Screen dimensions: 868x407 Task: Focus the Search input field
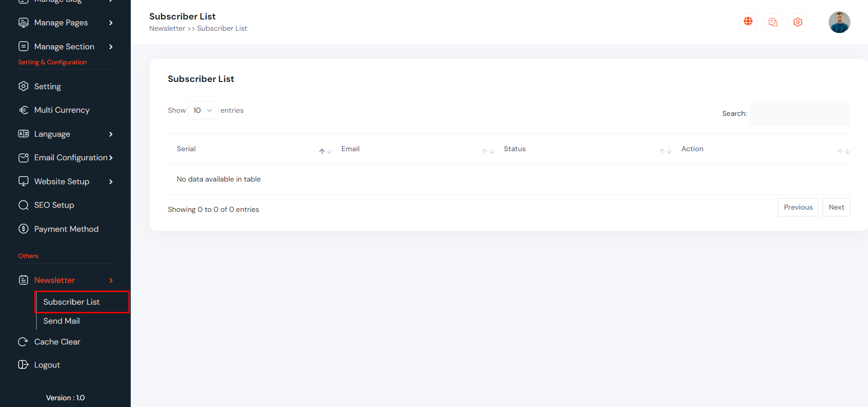click(800, 114)
